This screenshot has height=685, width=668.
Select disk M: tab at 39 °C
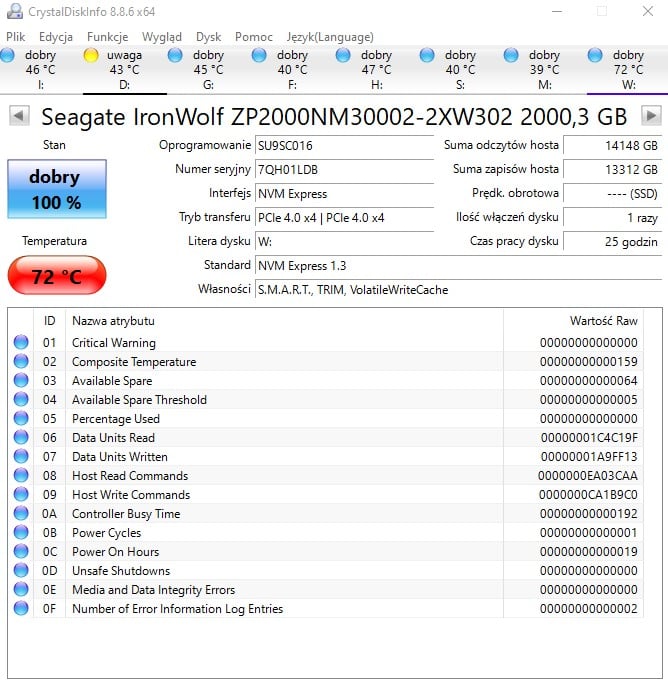pos(544,69)
